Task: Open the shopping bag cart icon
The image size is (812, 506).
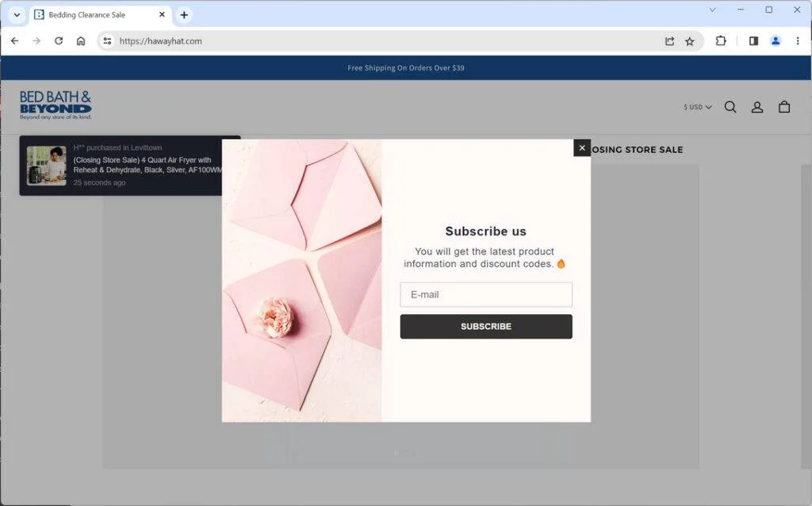Action: (x=784, y=107)
